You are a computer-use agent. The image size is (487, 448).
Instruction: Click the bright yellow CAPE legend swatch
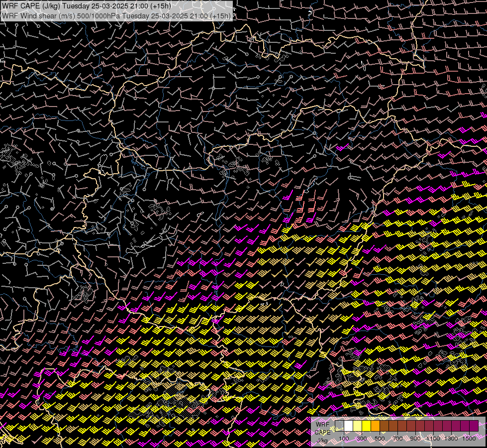(x=367, y=426)
